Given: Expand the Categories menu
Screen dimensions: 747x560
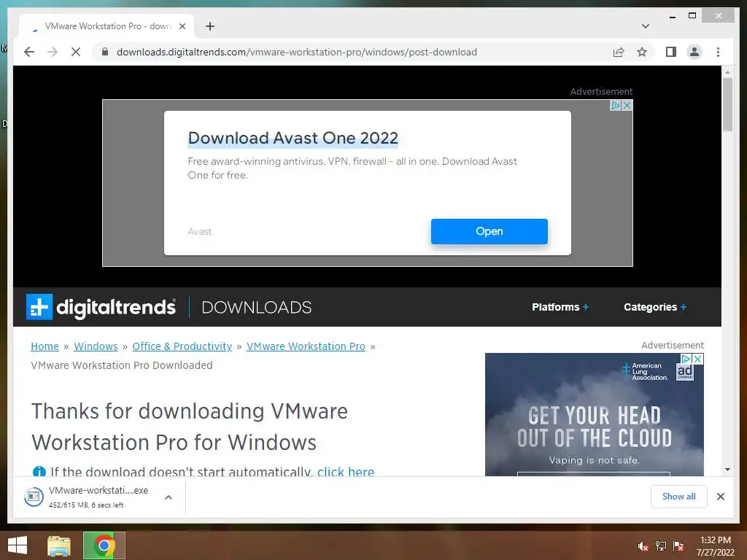Looking at the screenshot, I should pyautogui.click(x=655, y=307).
